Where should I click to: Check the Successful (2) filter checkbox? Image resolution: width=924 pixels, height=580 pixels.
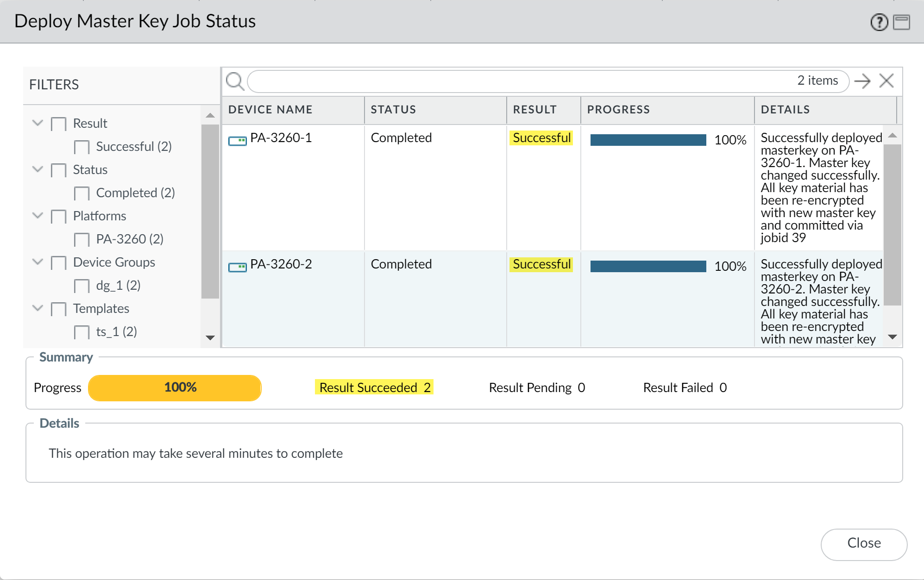[x=82, y=147]
